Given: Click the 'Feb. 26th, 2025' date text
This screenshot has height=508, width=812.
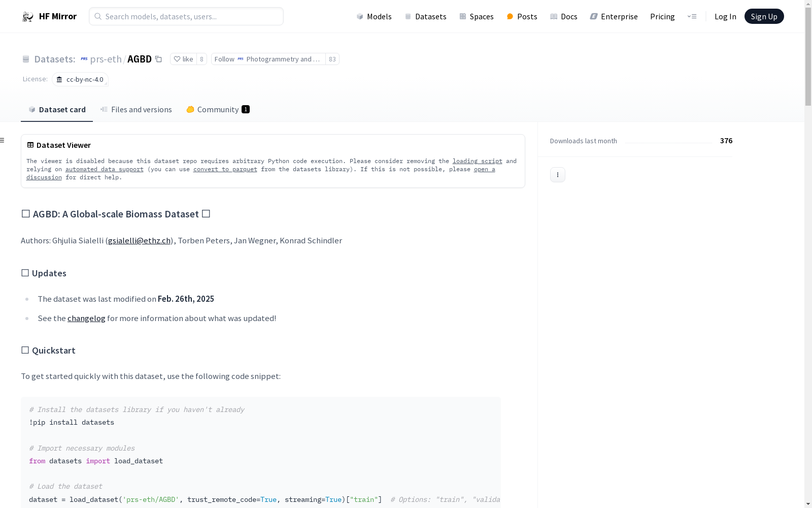Looking at the screenshot, I should pos(186,299).
